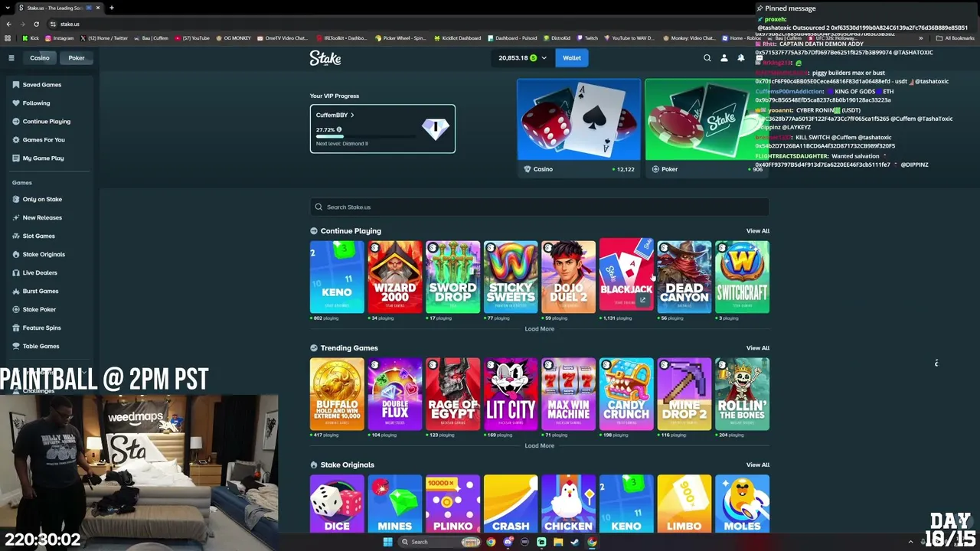Go back with the browser back arrow
980x551 pixels.
tap(8, 24)
